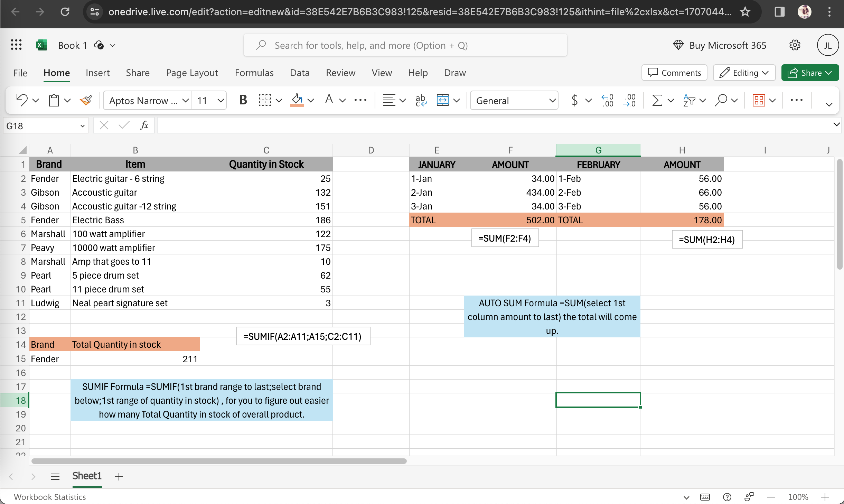844x504 pixels.
Task: Click the Paste clipboard icon
Action: click(54, 100)
